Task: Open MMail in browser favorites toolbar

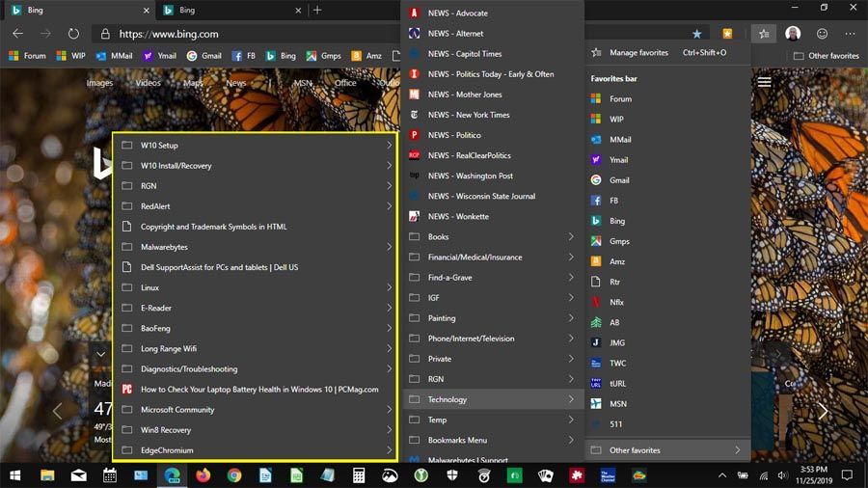Action: point(115,56)
